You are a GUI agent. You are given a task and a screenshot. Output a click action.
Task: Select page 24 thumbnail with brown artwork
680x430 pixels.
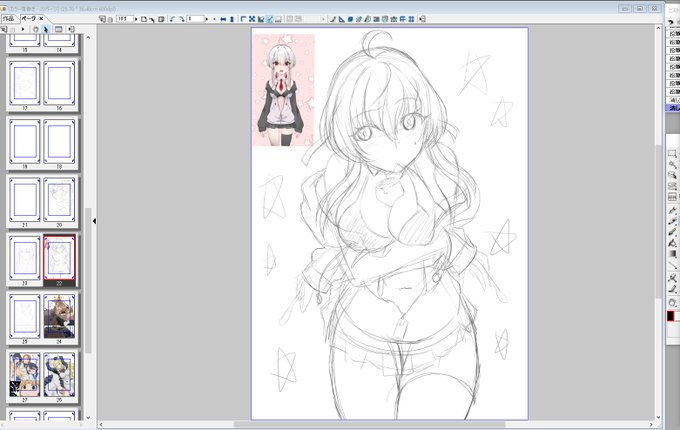click(x=59, y=316)
